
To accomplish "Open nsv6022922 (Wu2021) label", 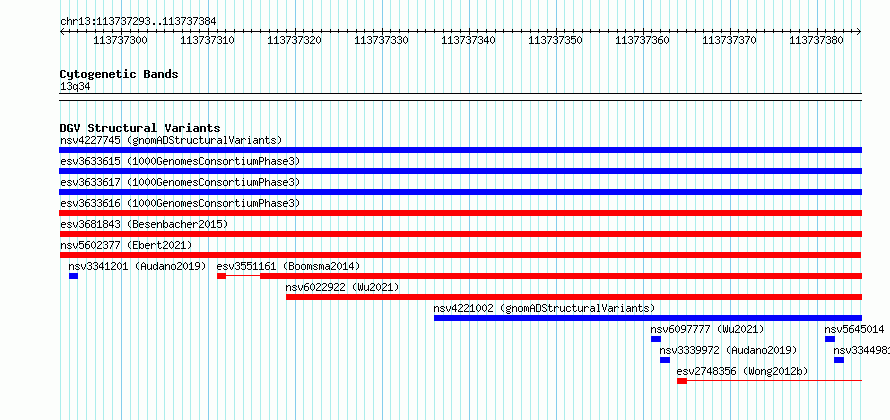I will click(x=342, y=287).
